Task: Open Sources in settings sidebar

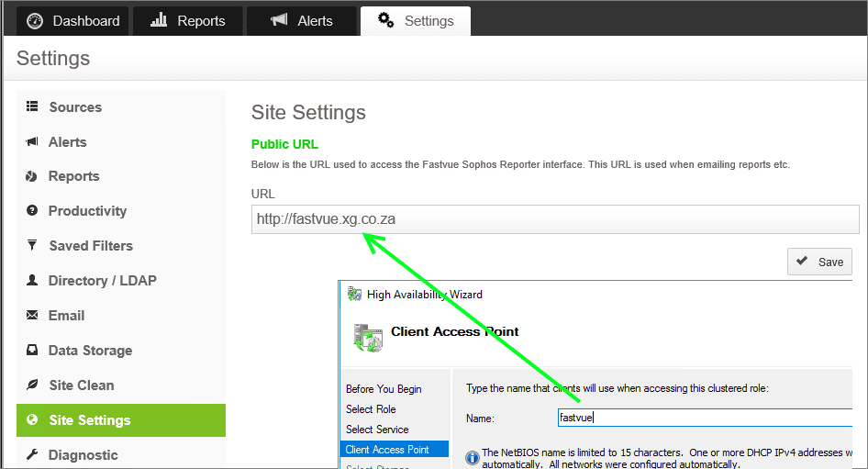Action: click(121, 106)
